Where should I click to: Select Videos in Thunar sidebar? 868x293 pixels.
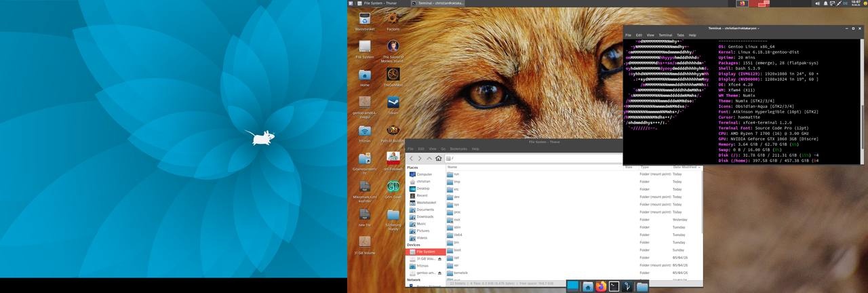click(425, 238)
